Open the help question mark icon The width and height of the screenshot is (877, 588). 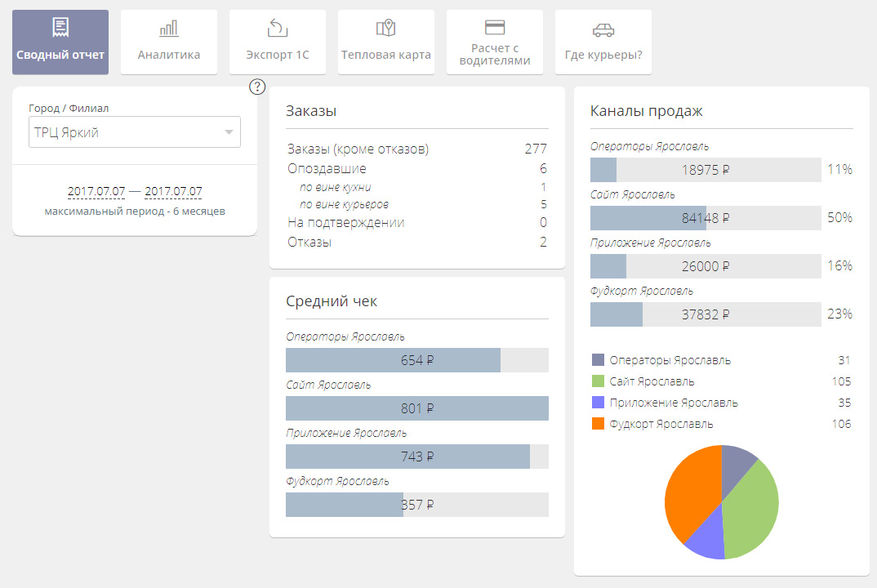point(257,87)
